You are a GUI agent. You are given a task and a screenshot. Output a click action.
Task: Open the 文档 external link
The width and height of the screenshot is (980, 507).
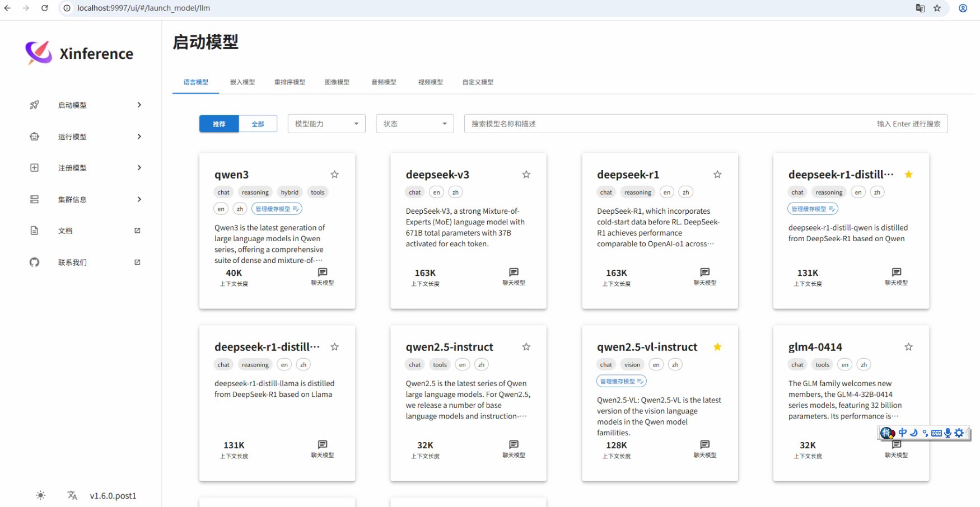point(137,231)
